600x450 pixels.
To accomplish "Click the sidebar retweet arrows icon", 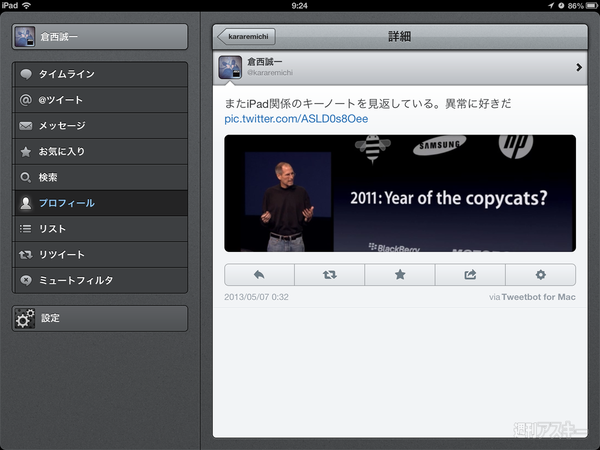I will click(x=26, y=254).
